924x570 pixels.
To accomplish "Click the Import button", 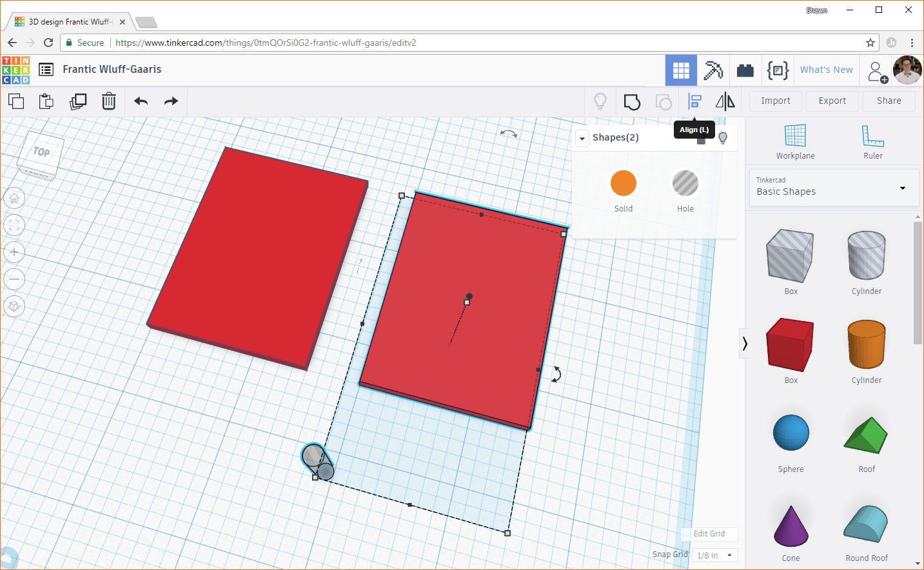I will [x=776, y=101].
